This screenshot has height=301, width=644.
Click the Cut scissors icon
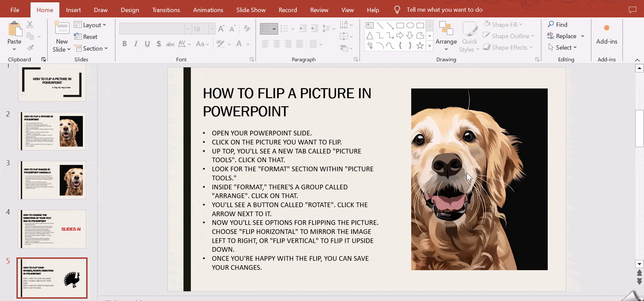[30, 24]
